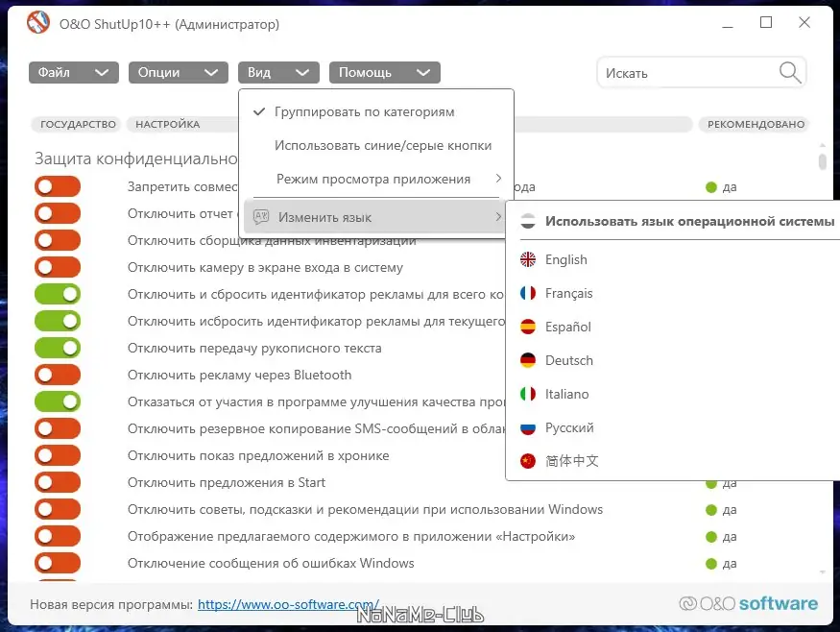
Task: Toggle Отключить резервное копирование SMS-сообщений switch
Action: [58, 428]
